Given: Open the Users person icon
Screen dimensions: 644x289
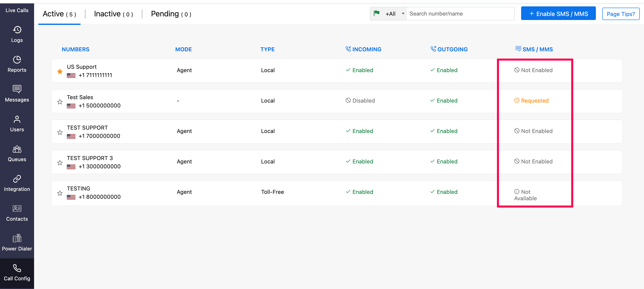Looking at the screenshot, I should point(17,119).
